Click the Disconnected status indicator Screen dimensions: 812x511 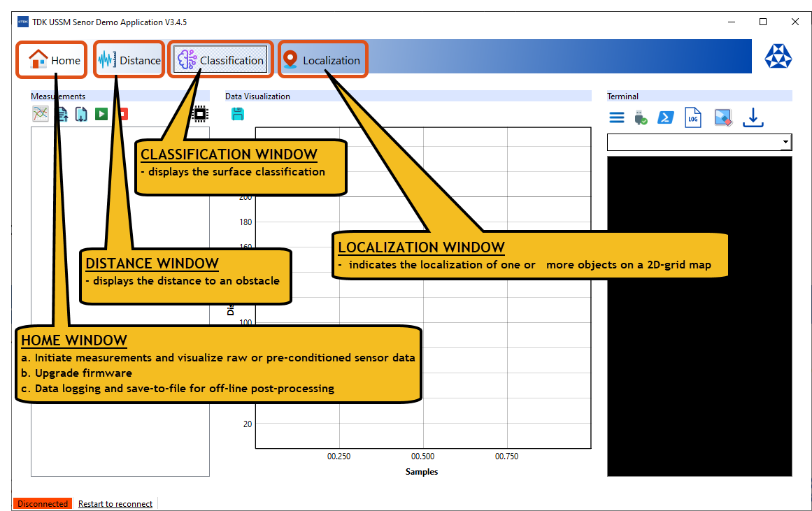[43, 504]
